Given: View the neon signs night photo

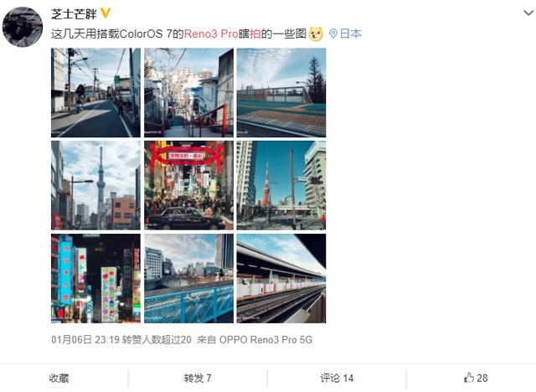Looking at the screenshot, I should (x=95, y=279).
